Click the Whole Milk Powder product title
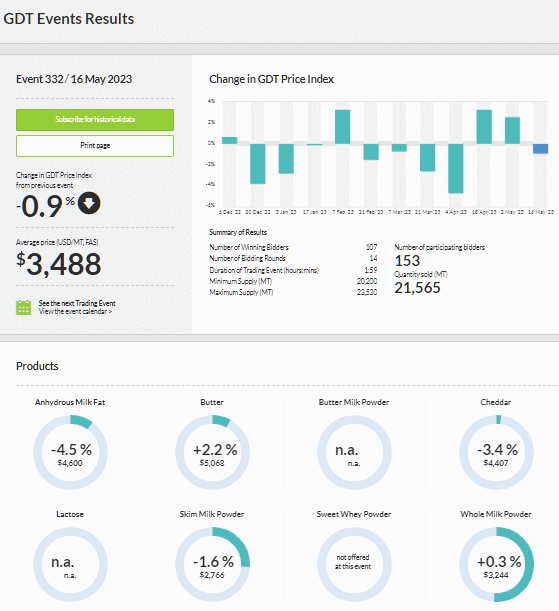559x611 pixels. click(x=496, y=514)
